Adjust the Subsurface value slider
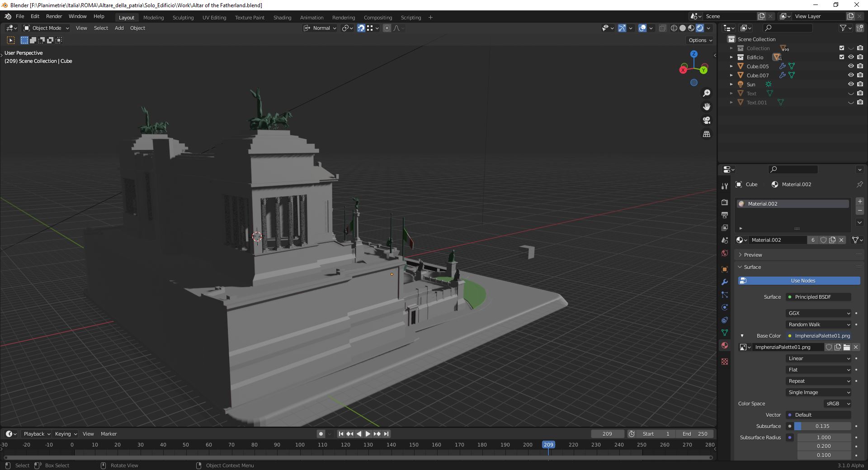868x470 pixels. point(823,426)
